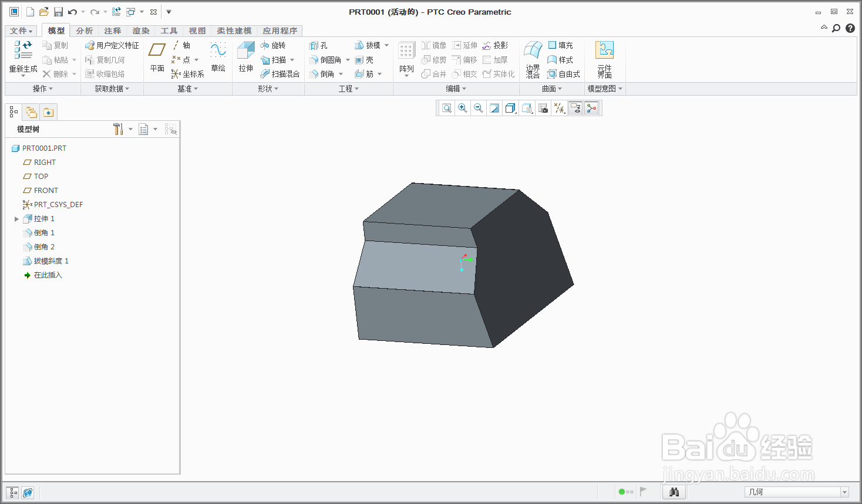
Task: Click the New file icon
Action: 30,12
